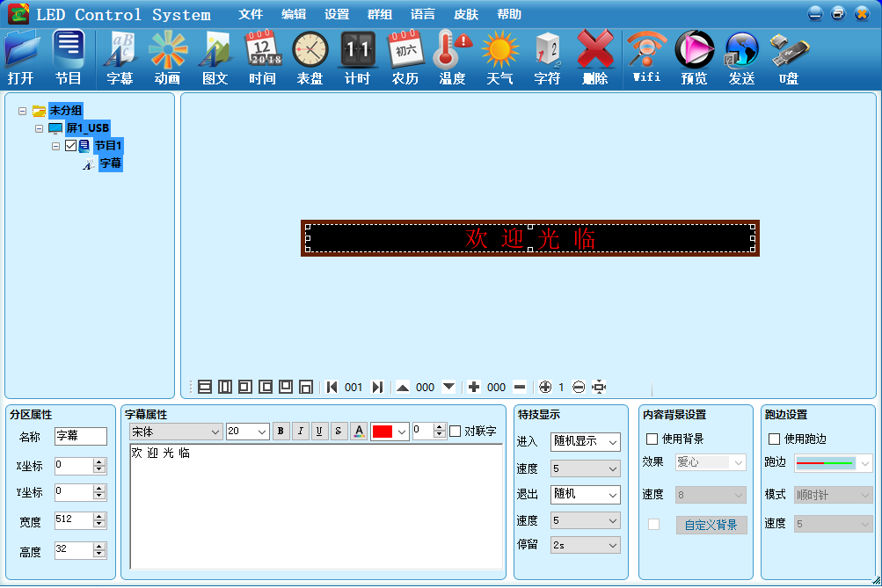Click the 自定义背景 button
882x588 pixels.
tap(711, 525)
